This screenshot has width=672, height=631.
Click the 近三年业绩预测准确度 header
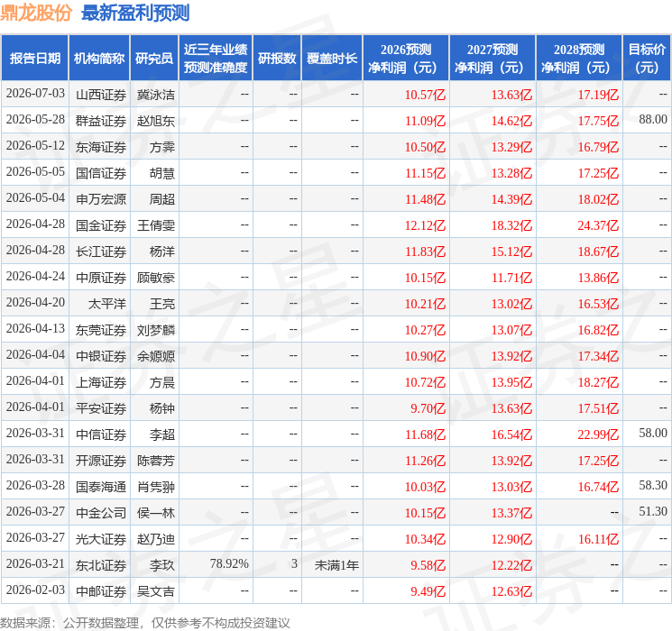coord(216,59)
